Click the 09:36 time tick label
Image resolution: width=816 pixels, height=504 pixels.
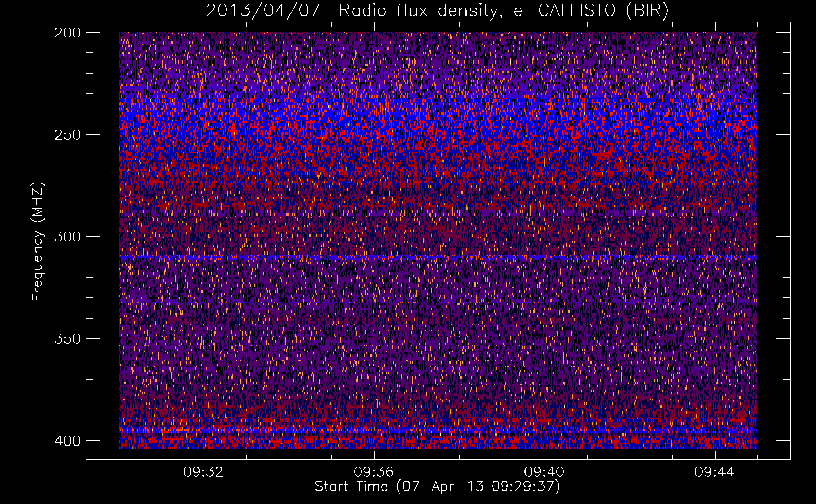pyautogui.click(x=374, y=472)
